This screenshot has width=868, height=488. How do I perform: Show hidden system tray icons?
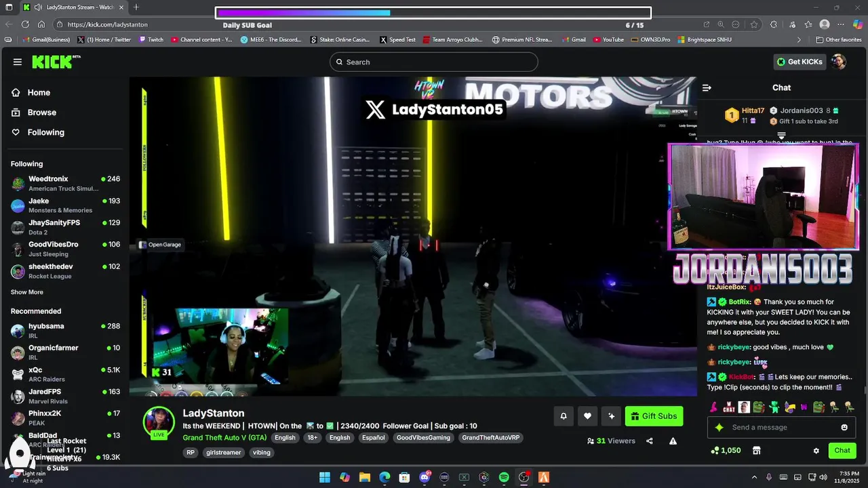coord(754,477)
